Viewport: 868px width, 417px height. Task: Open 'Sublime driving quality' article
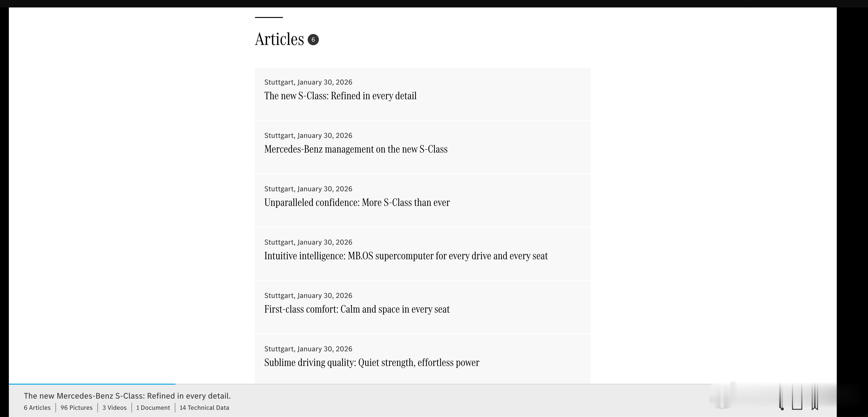click(371, 362)
